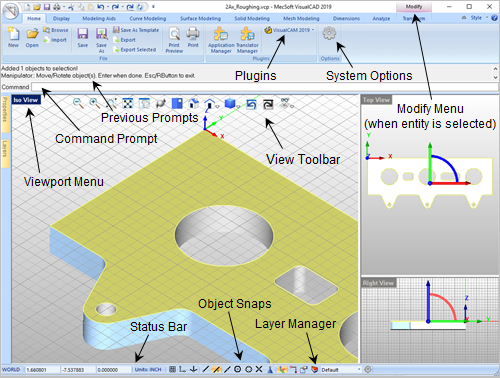Viewport: 500px width, 378px height.
Task: Click Export in File group
Action: [124, 40]
